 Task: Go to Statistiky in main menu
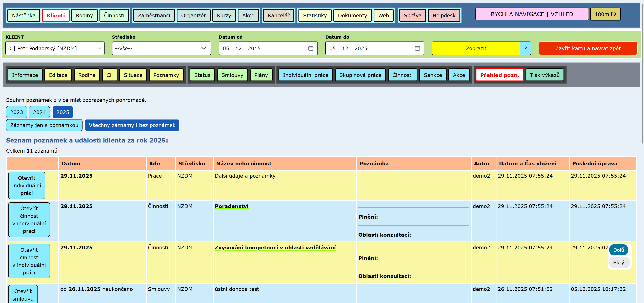point(314,15)
